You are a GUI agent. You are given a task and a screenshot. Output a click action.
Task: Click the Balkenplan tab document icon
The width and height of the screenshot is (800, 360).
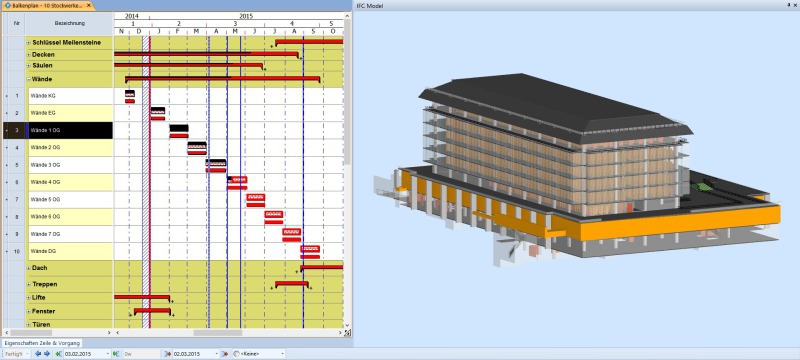pos(7,5)
